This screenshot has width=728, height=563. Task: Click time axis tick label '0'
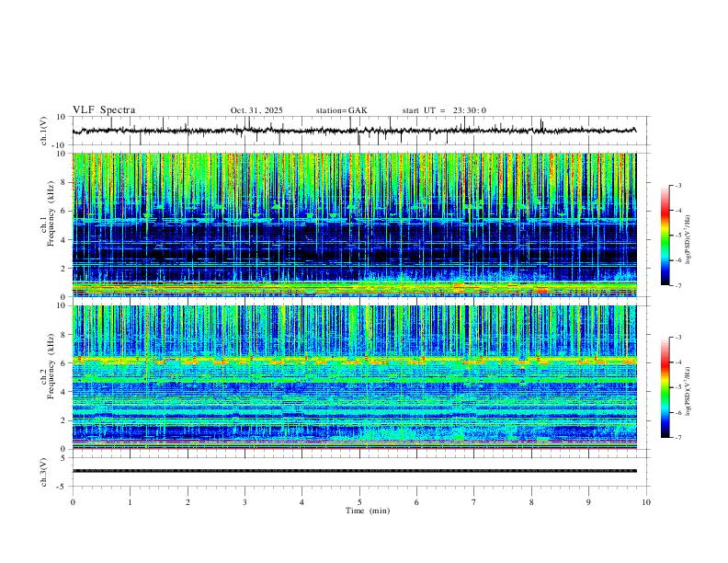pos(73,502)
